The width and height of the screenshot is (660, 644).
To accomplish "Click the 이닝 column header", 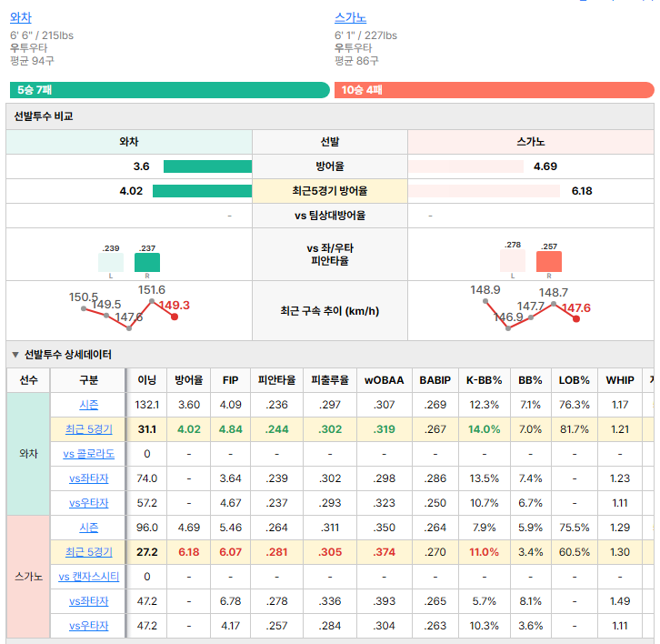I will [147, 380].
